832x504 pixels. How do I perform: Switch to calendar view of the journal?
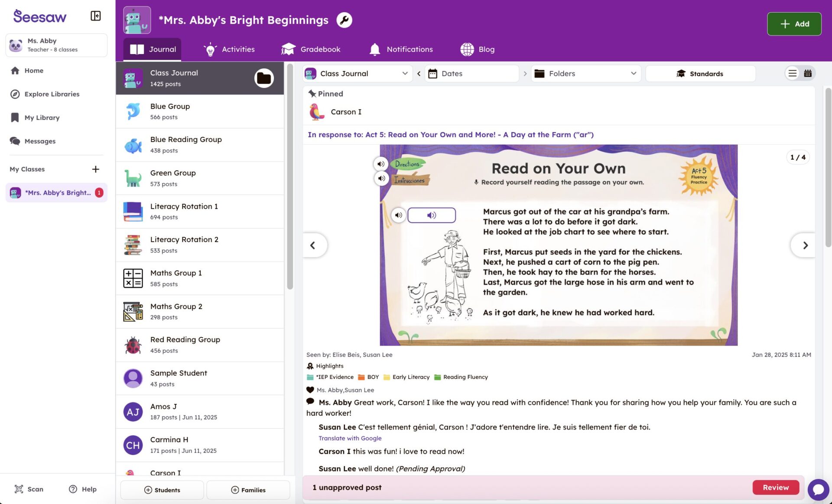pos(808,73)
